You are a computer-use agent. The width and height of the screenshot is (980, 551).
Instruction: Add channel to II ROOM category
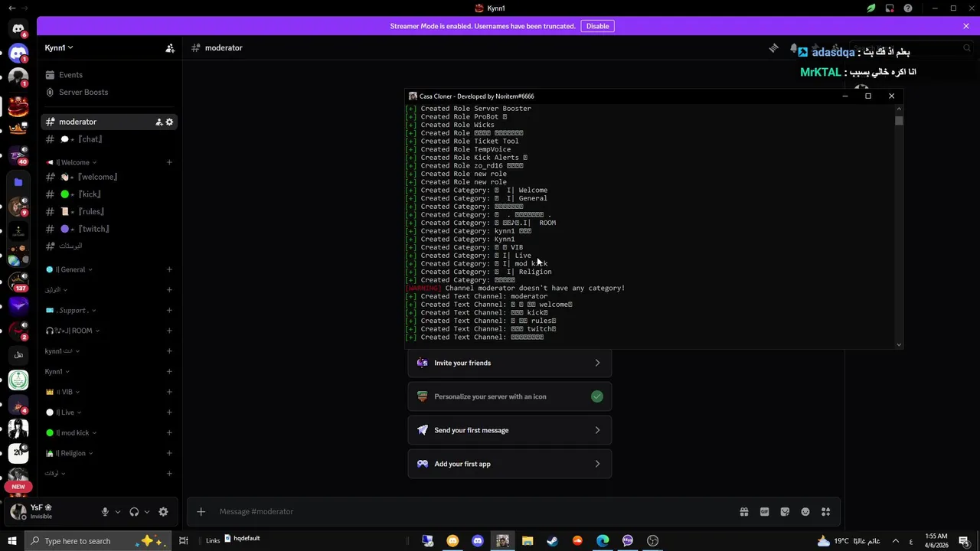point(169,331)
